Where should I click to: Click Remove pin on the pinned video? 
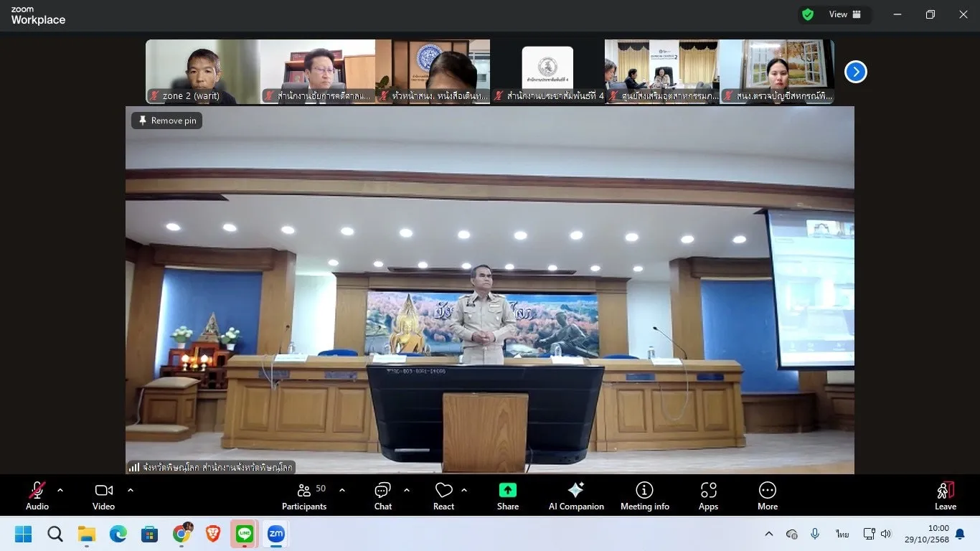(x=167, y=121)
